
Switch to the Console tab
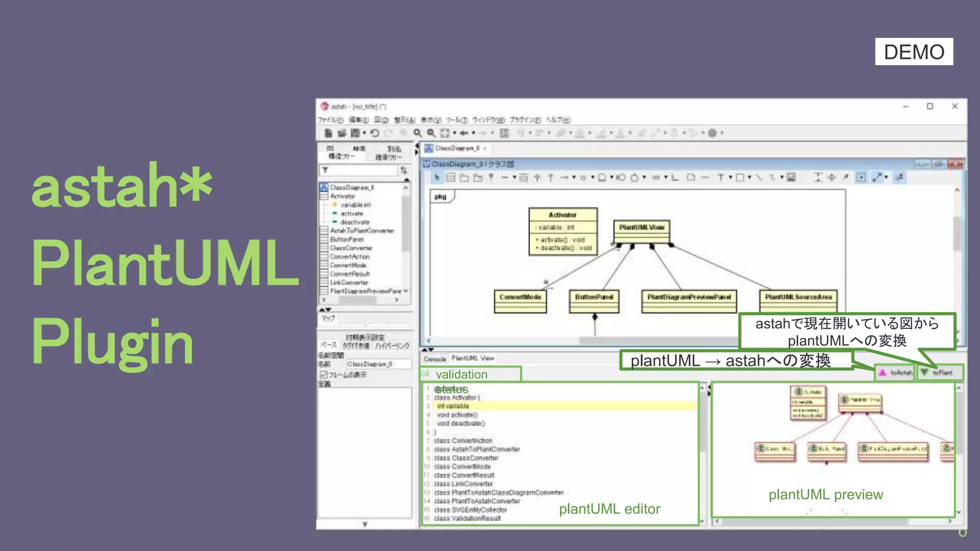pyautogui.click(x=435, y=359)
